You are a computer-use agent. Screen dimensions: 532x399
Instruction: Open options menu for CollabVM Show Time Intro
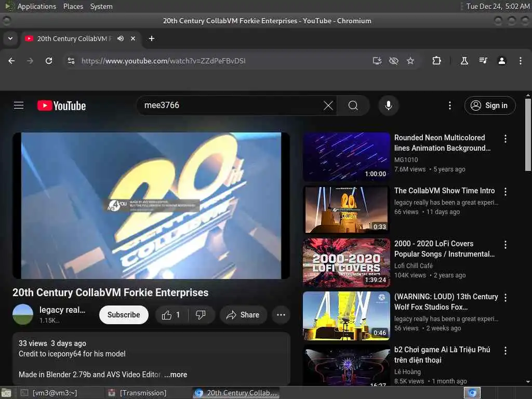tap(506, 192)
